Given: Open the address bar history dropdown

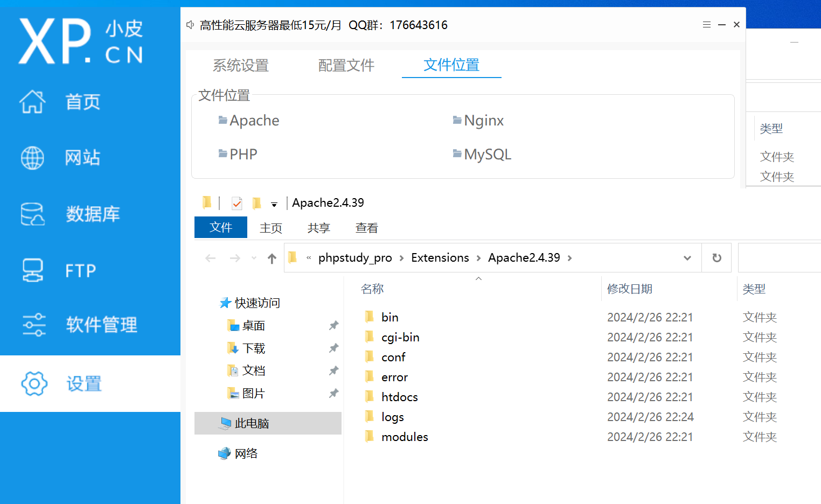Looking at the screenshot, I should tap(687, 258).
